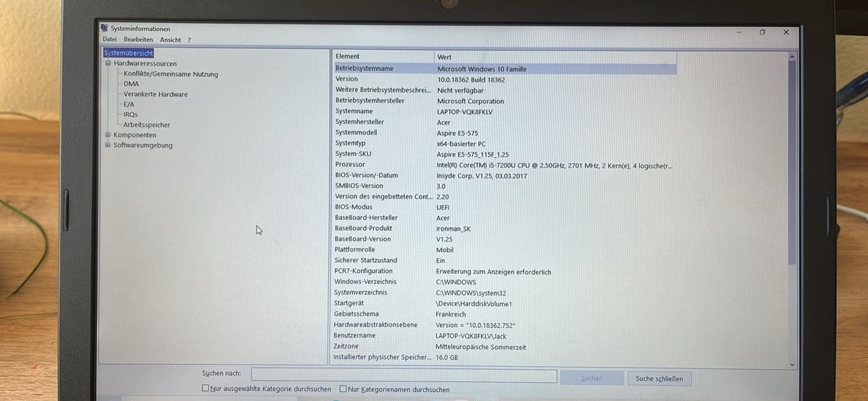
Task: Click the Suchen button
Action: 591,378
